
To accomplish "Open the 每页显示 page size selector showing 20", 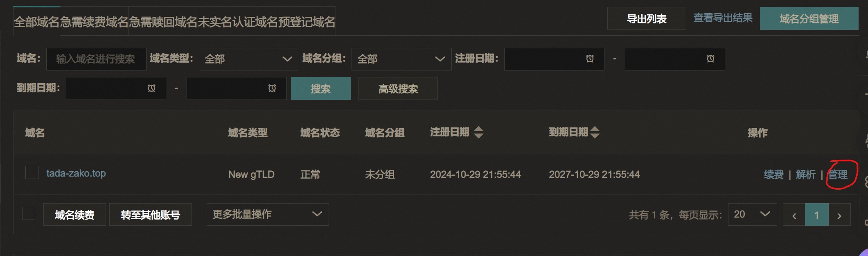I will point(752,214).
